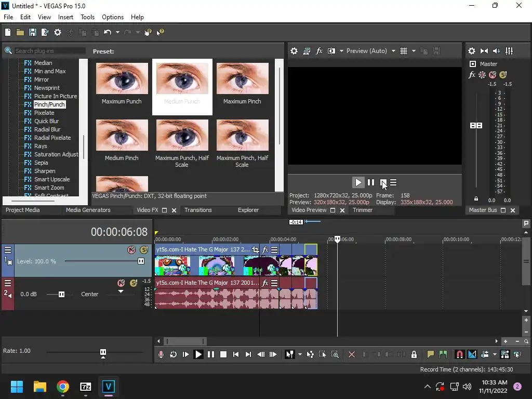Open the File menu

8,17
